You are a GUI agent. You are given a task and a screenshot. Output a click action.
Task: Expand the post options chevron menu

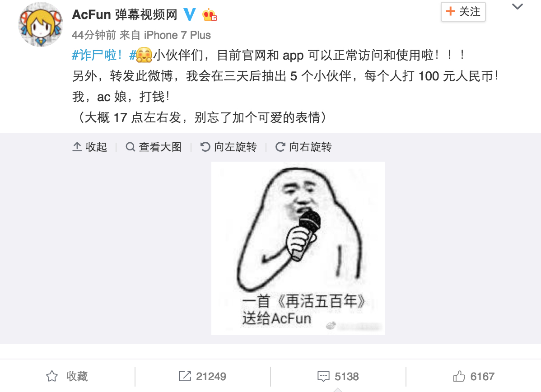point(517,7)
